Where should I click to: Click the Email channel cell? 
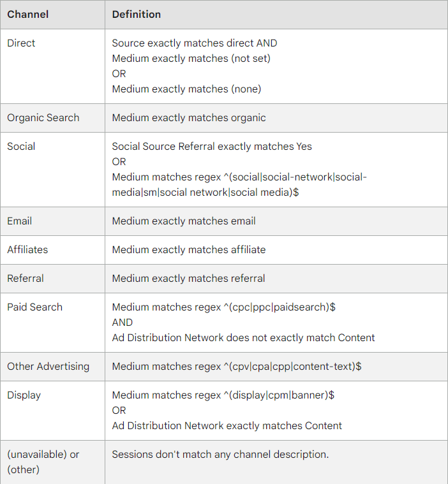(19, 221)
